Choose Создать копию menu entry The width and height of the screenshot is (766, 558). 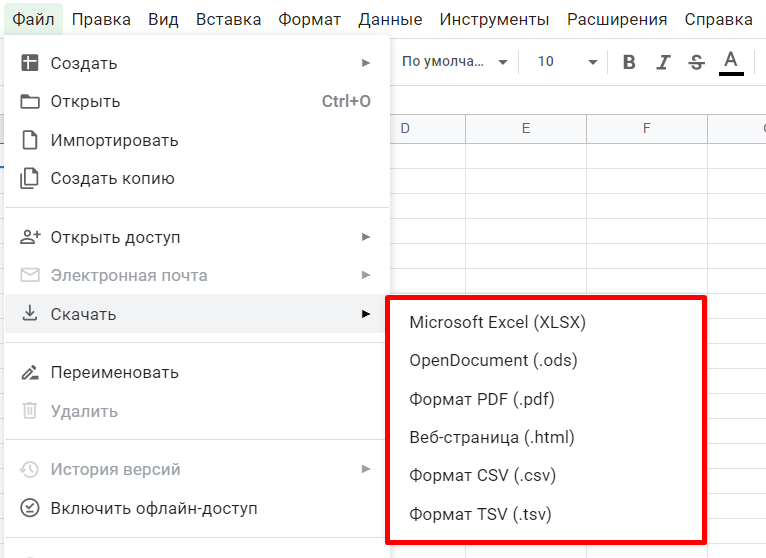[x=197, y=178]
